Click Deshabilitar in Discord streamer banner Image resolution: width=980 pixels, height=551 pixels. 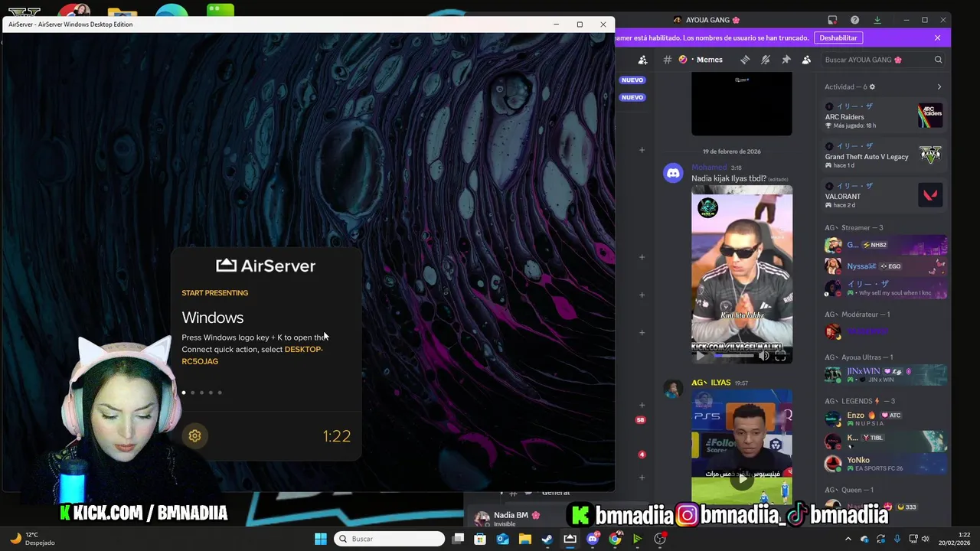pos(838,37)
